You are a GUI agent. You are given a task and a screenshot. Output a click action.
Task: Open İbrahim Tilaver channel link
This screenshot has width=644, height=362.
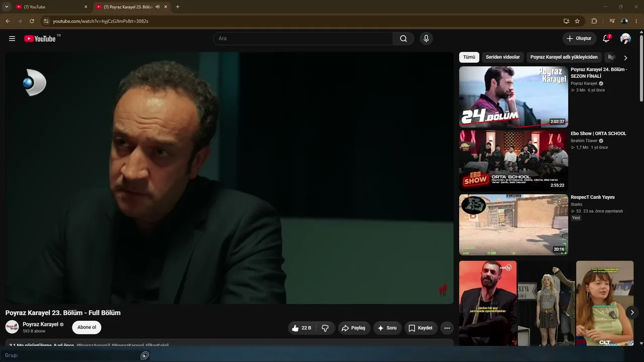click(x=584, y=141)
